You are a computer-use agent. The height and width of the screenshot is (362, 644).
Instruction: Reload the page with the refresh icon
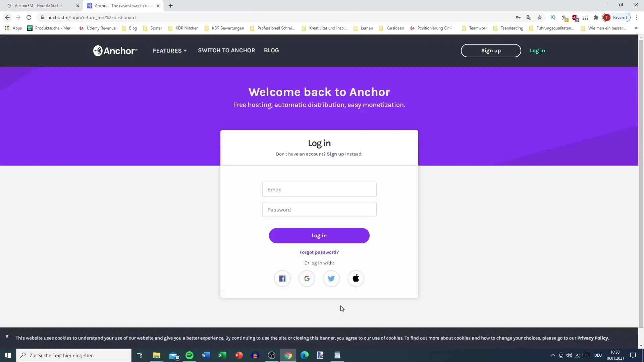coord(29,17)
